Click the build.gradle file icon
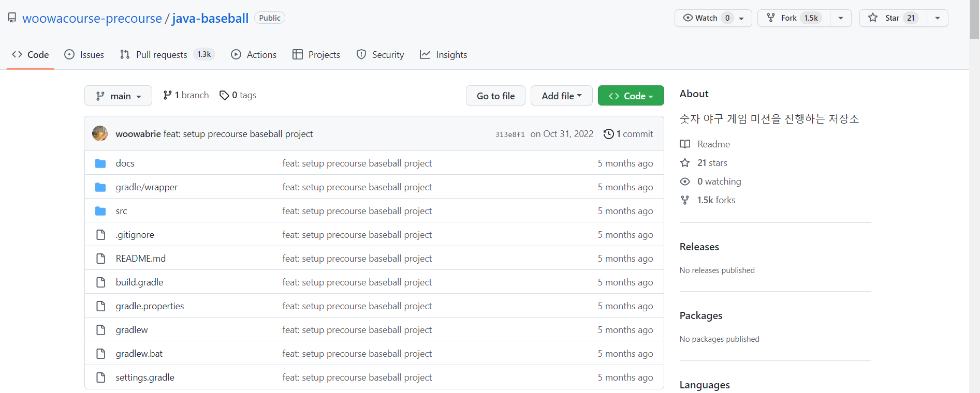The image size is (980, 393). tap(101, 282)
